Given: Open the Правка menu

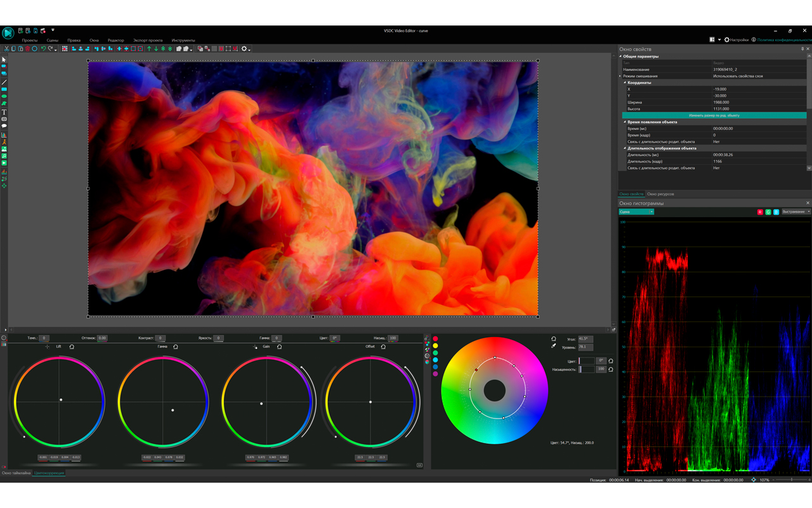Looking at the screenshot, I should pos(74,40).
